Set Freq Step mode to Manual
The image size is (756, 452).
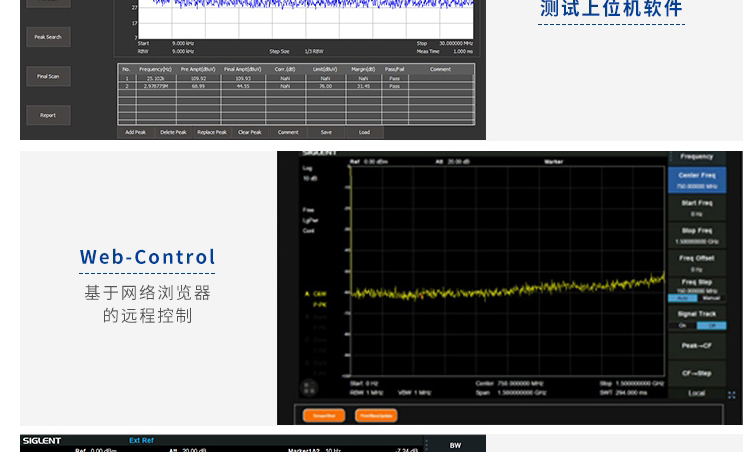[x=710, y=298]
